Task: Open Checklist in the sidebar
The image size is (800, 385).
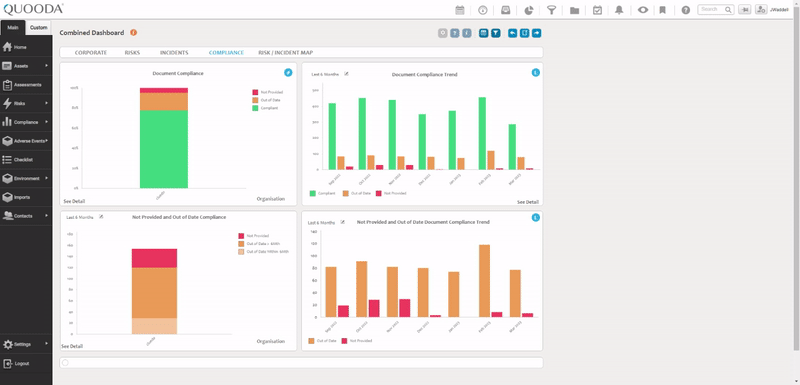Action: (x=26, y=160)
